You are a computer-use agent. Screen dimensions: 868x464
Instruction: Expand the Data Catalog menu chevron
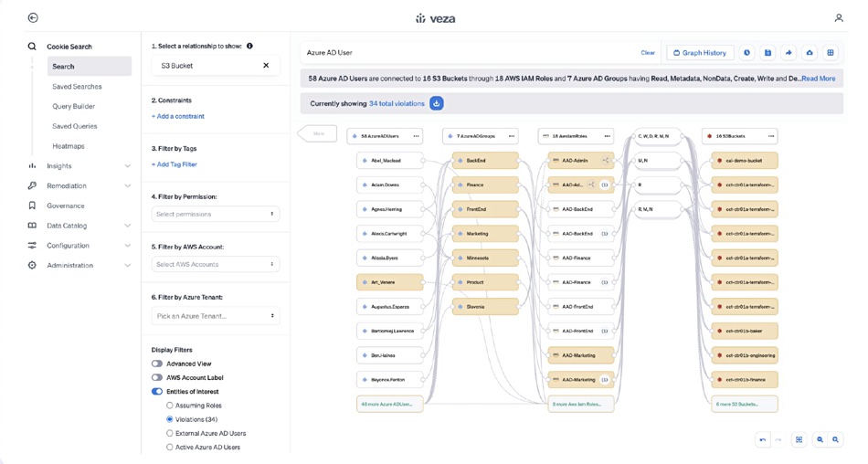(128, 226)
